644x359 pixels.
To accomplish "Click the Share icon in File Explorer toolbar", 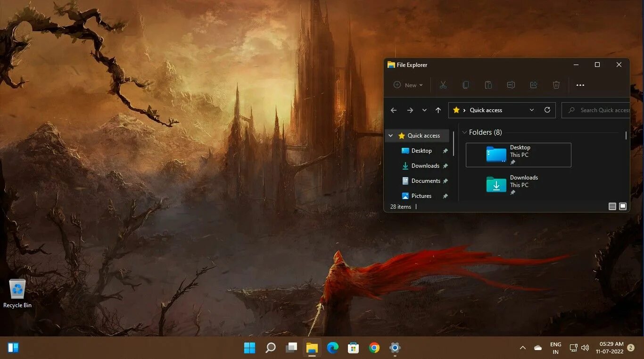I will tap(533, 85).
